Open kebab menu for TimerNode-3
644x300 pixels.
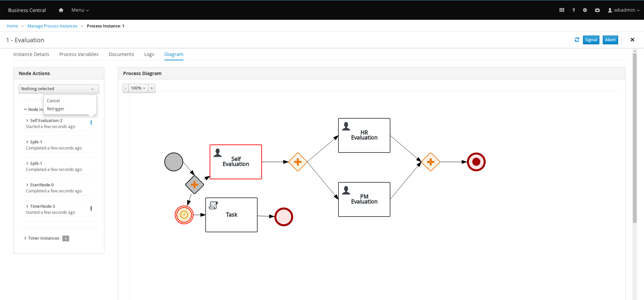[91, 208]
